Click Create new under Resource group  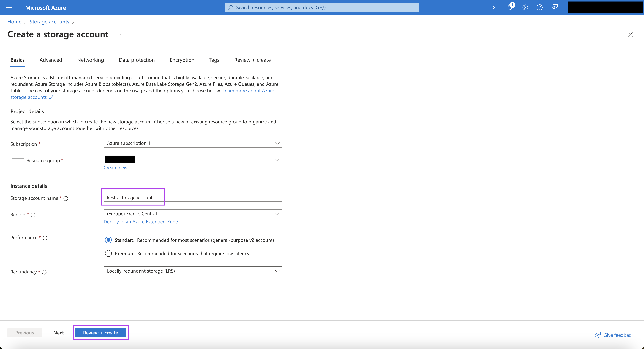pyautogui.click(x=115, y=167)
